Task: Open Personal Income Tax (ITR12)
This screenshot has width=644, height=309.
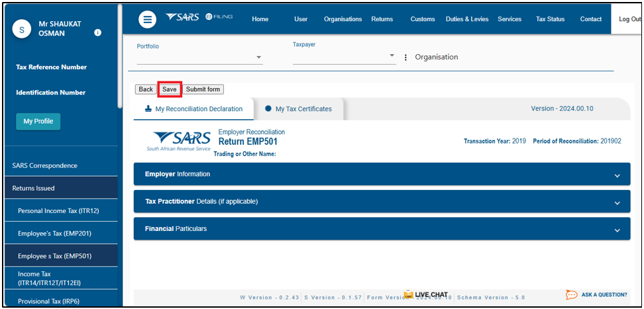Action: (x=61, y=210)
